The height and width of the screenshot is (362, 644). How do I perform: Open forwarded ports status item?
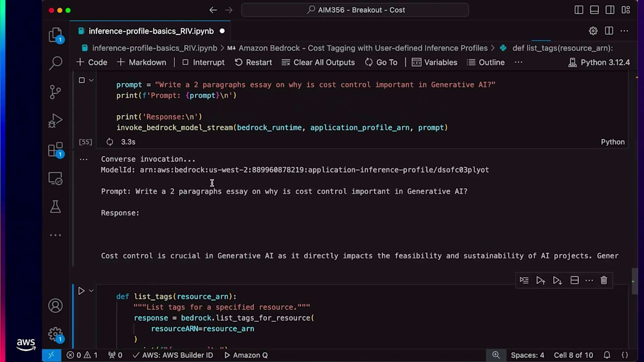pos(115,355)
